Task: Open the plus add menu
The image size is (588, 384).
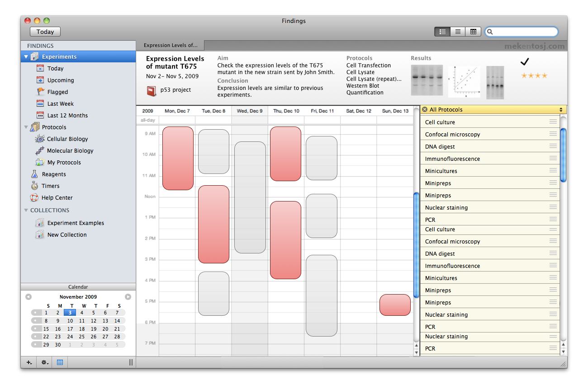Action: tap(29, 362)
